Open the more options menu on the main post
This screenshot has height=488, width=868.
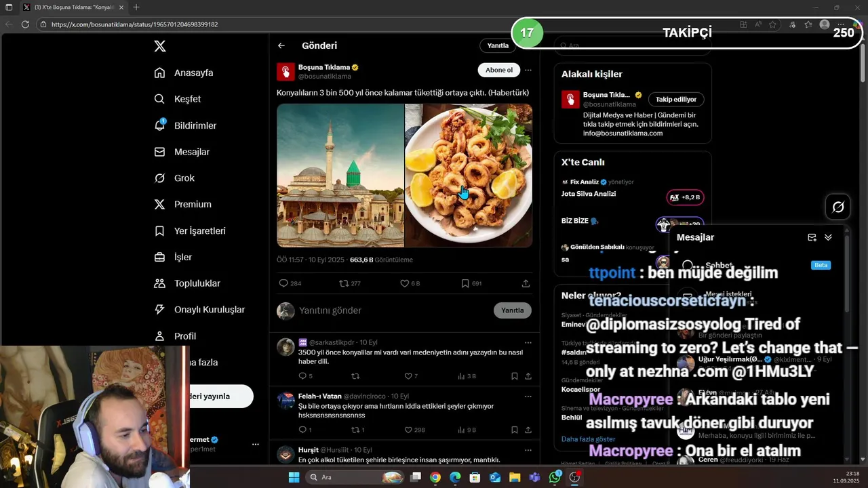pos(528,70)
